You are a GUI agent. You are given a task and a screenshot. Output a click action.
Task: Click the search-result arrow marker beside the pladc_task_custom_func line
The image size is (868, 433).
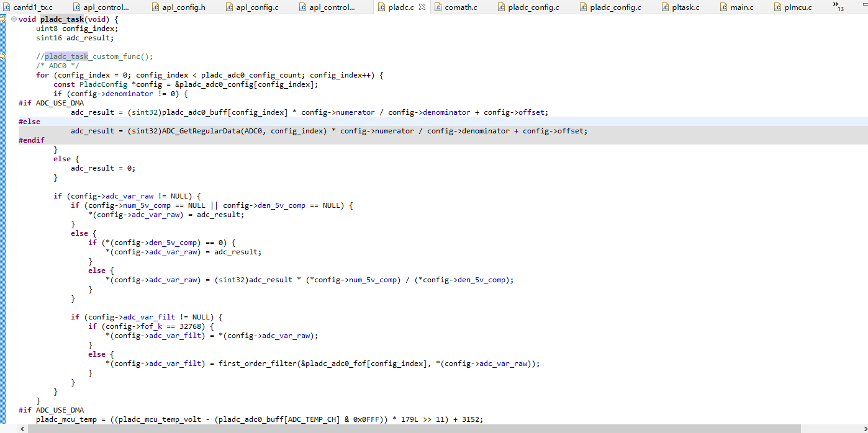3,56
